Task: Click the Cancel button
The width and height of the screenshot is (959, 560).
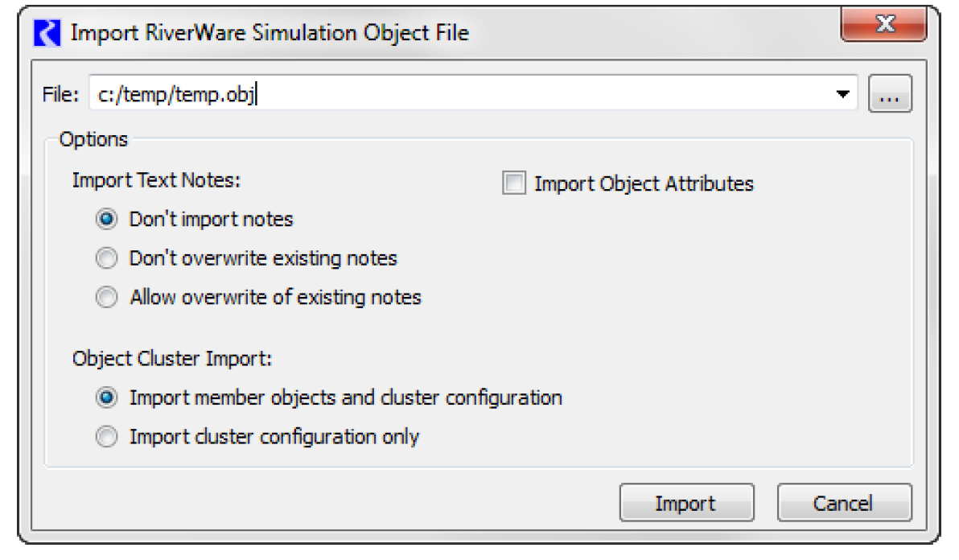Action: click(x=844, y=503)
